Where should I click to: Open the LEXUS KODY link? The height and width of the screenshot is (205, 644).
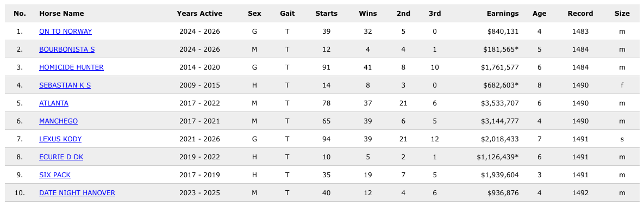pyautogui.click(x=60, y=139)
